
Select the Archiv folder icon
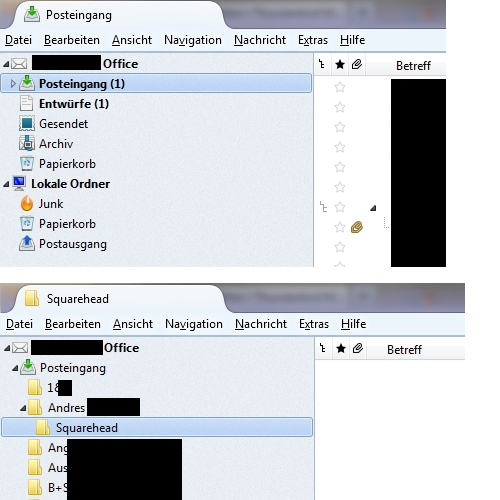(x=27, y=144)
